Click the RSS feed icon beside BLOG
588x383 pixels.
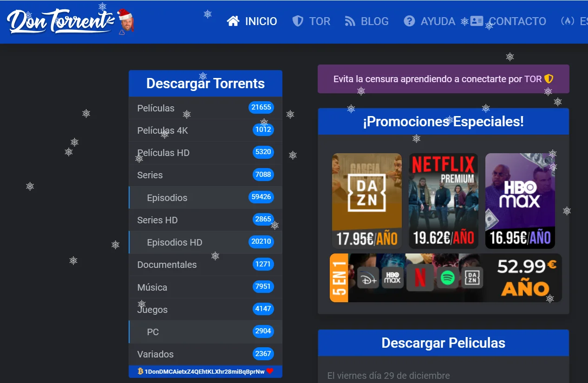coord(350,21)
